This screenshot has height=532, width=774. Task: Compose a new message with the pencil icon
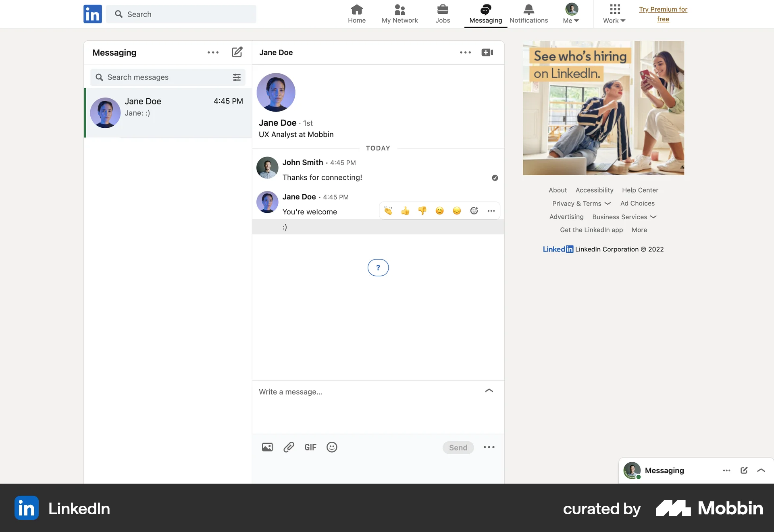pos(237,52)
